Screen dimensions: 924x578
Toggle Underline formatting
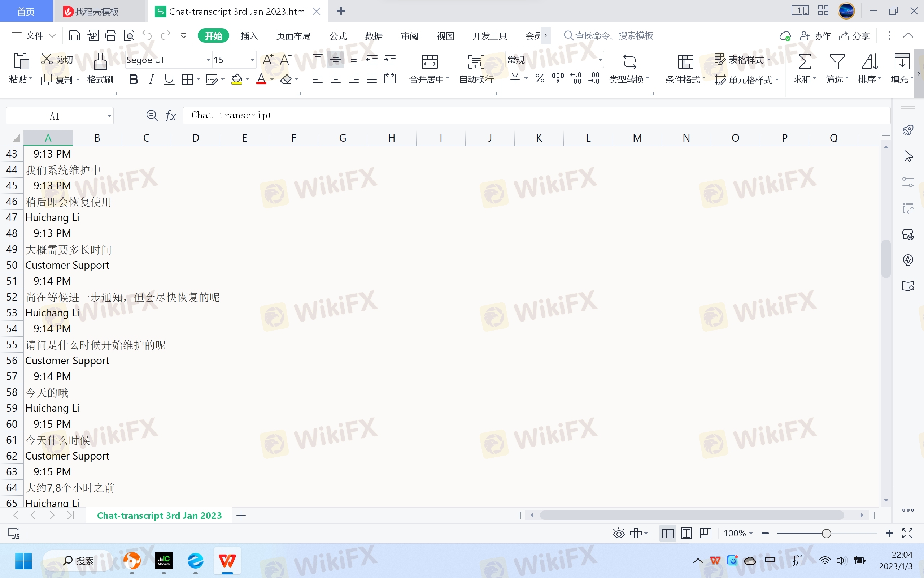click(169, 79)
